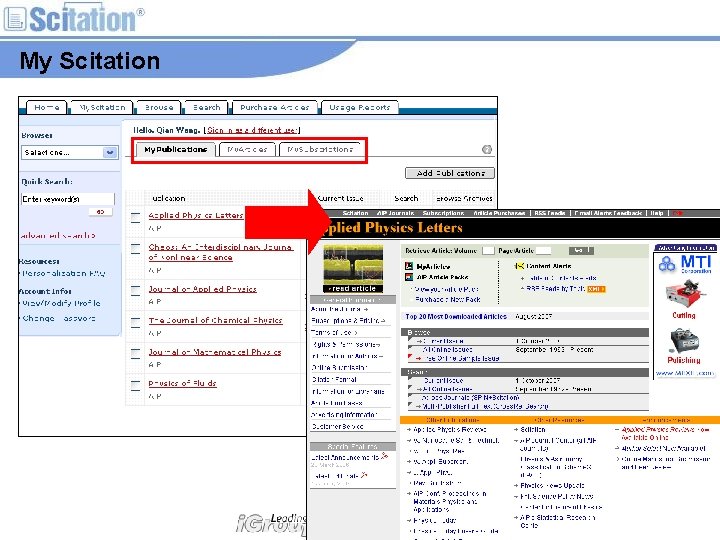Screen dimensions: 720x540
Task: Open the Home tab
Action: coord(46,107)
